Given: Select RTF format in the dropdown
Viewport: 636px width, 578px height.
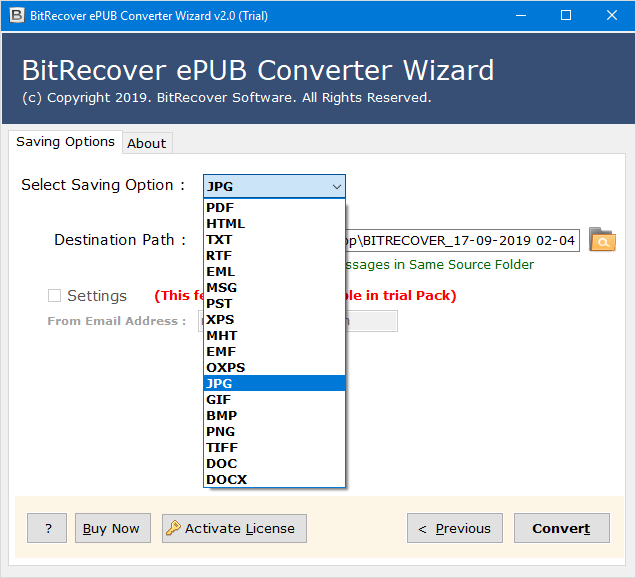Looking at the screenshot, I should [x=274, y=256].
